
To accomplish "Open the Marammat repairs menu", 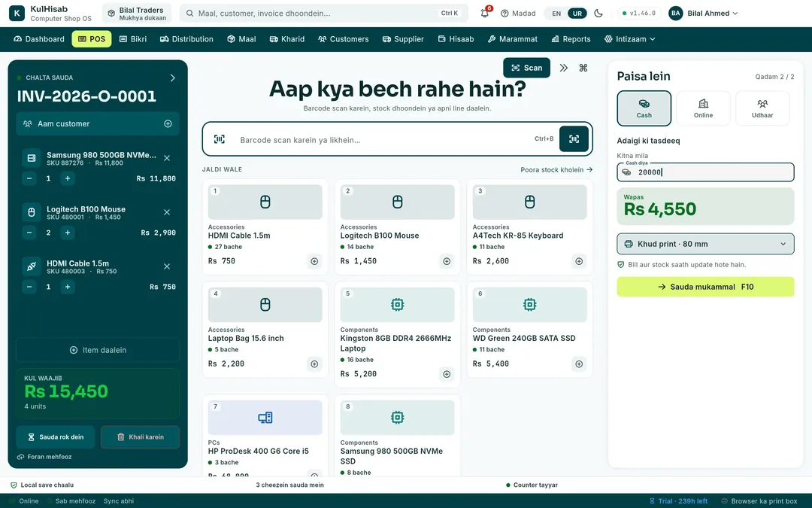I will click(x=513, y=39).
